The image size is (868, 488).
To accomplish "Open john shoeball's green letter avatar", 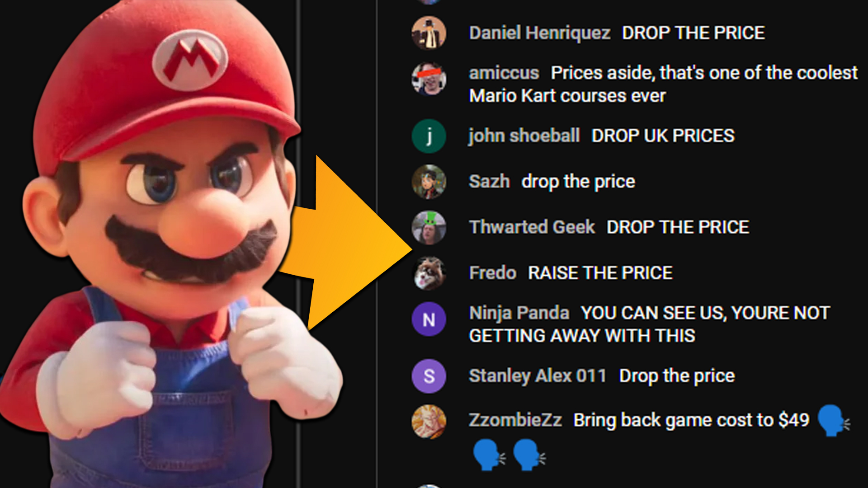I will tap(429, 136).
